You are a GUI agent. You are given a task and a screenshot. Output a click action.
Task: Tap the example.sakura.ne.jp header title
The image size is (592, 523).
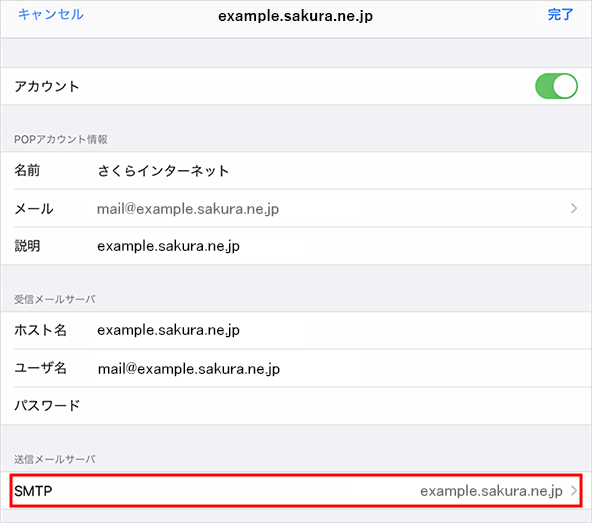pyautogui.click(x=296, y=16)
